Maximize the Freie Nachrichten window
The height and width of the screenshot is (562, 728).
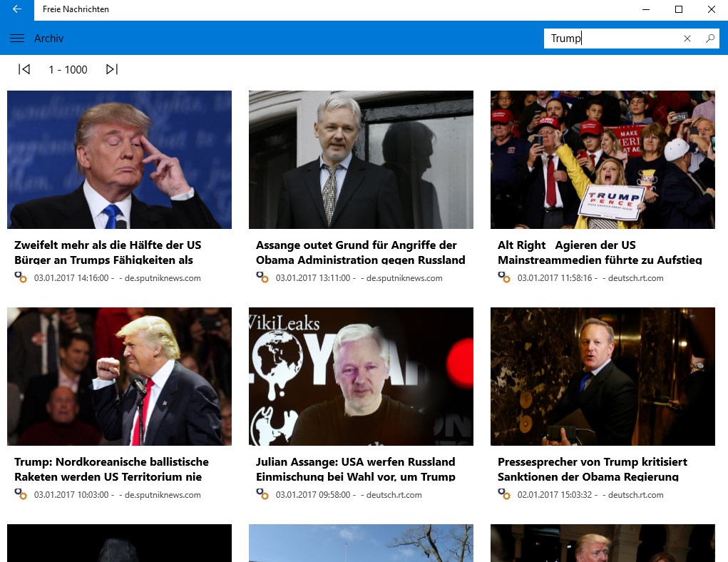[679, 9]
